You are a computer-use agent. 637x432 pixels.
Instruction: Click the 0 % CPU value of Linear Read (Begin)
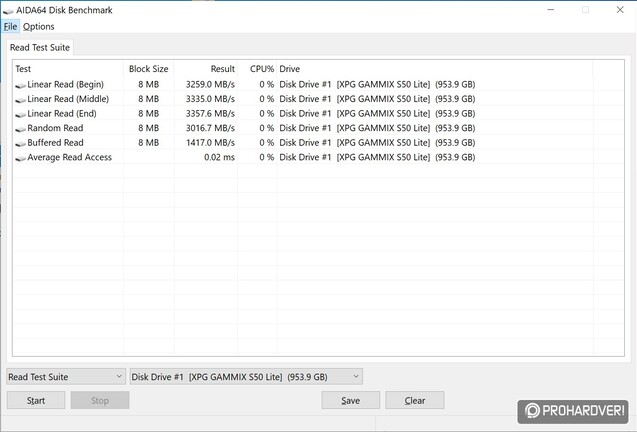point(267,85)
